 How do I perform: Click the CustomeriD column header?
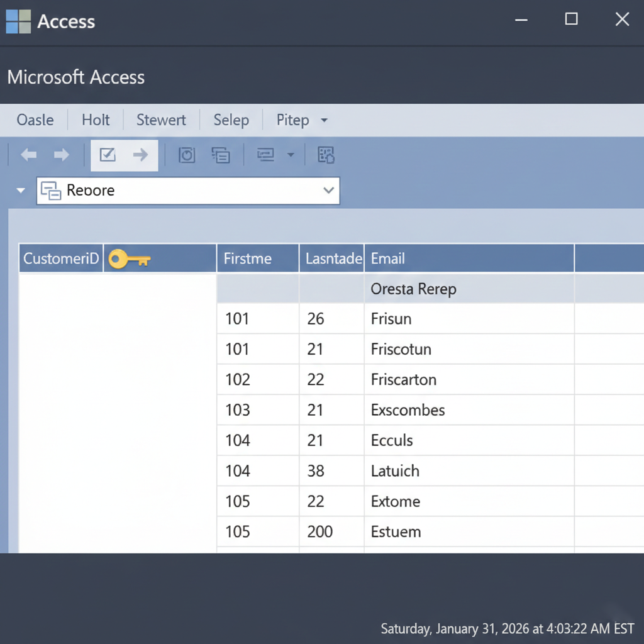click(61, 258)
